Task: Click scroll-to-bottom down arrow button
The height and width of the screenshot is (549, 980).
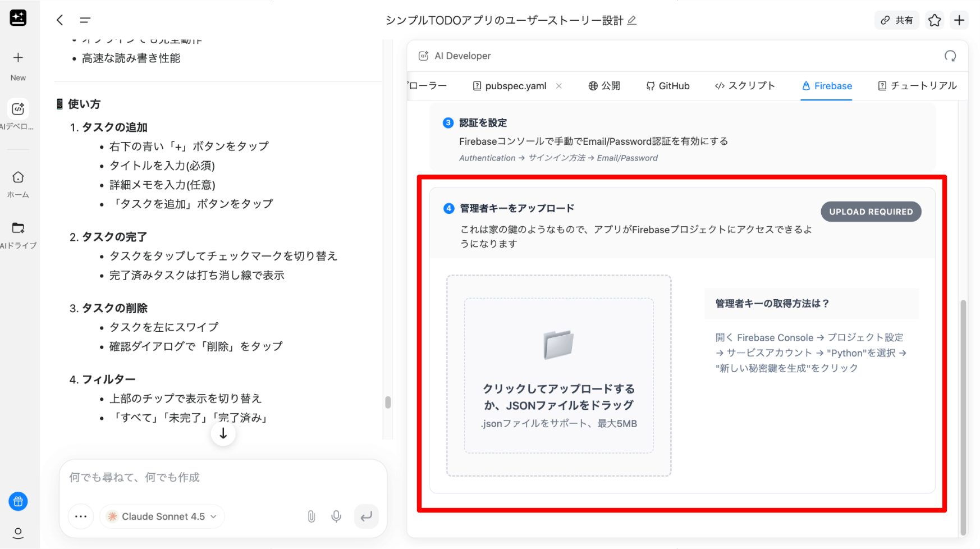Action: [223, 433]
